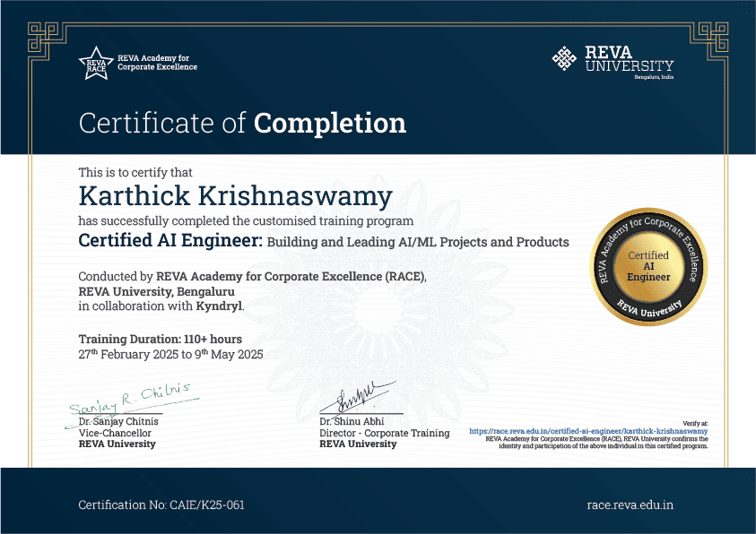
Task: Click "REVA University" beneath Director - Corporate Training
Action: 358,444
